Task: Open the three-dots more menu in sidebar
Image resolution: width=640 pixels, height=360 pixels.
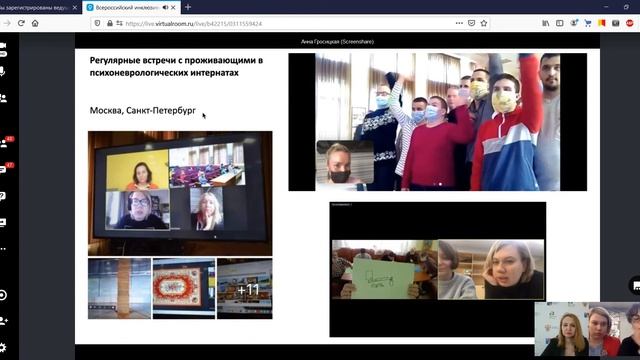Action: (x=3, y=249)
